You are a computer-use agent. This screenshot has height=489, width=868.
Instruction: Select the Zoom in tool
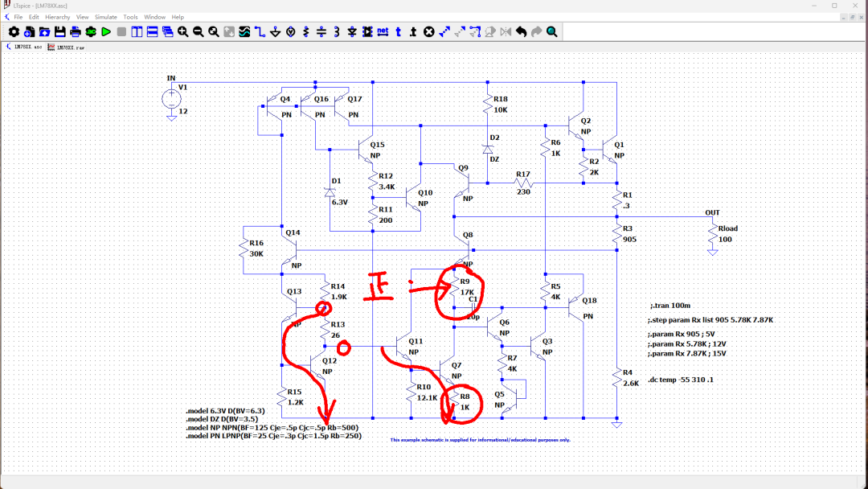182,32
